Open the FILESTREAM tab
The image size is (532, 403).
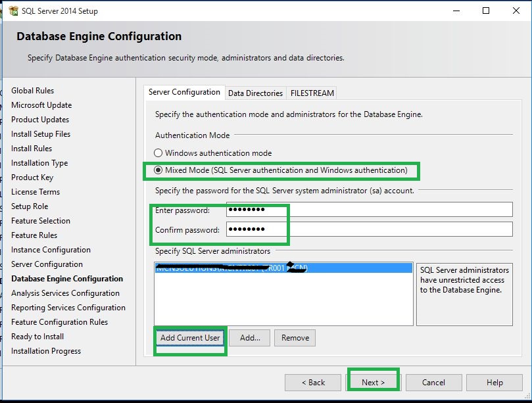coord(312,93)
